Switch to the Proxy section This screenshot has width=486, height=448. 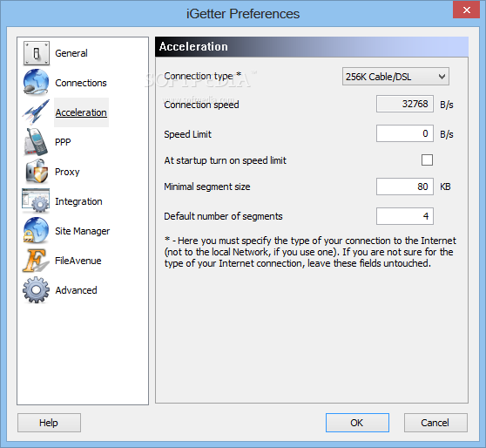pos(67,172)
